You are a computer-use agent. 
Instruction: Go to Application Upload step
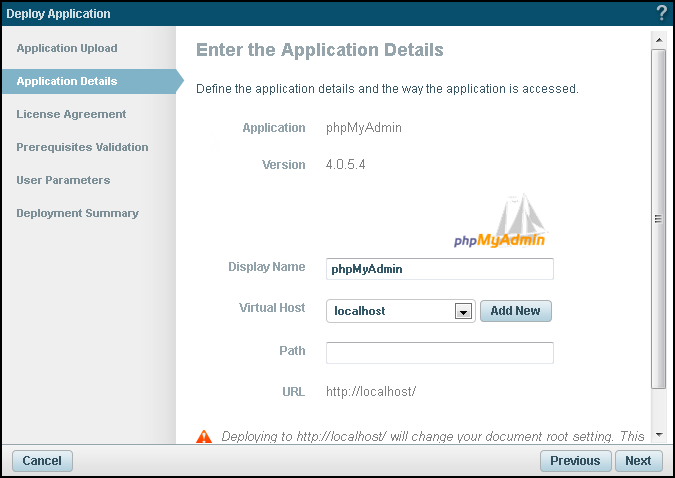(x=67, y=48)
